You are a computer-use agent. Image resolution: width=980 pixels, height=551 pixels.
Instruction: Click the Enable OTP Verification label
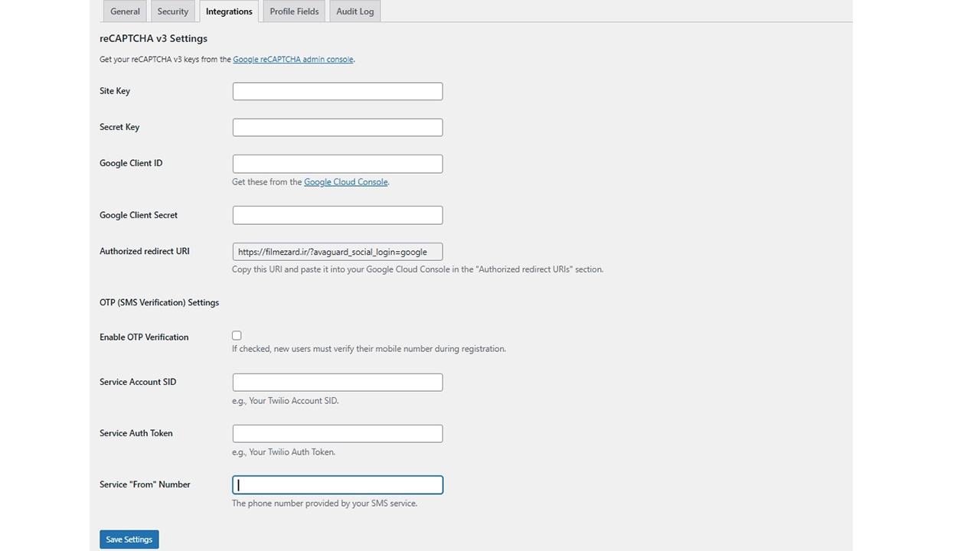click(144, 337)
